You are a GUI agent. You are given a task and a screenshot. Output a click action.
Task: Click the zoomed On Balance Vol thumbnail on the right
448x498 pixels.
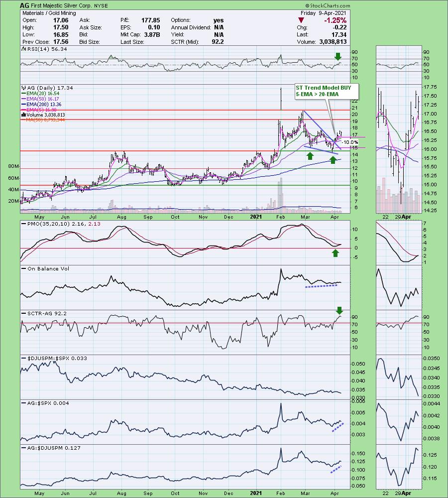pyautogui.click(x=399, y=288)
